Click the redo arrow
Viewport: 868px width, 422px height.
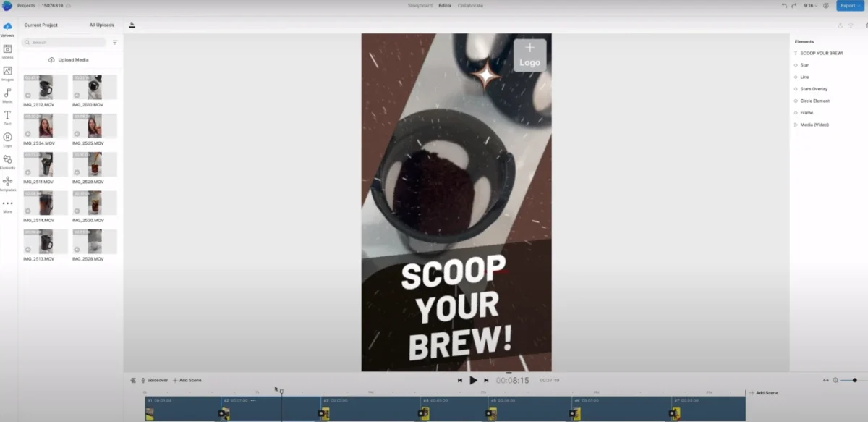(795, 6)
